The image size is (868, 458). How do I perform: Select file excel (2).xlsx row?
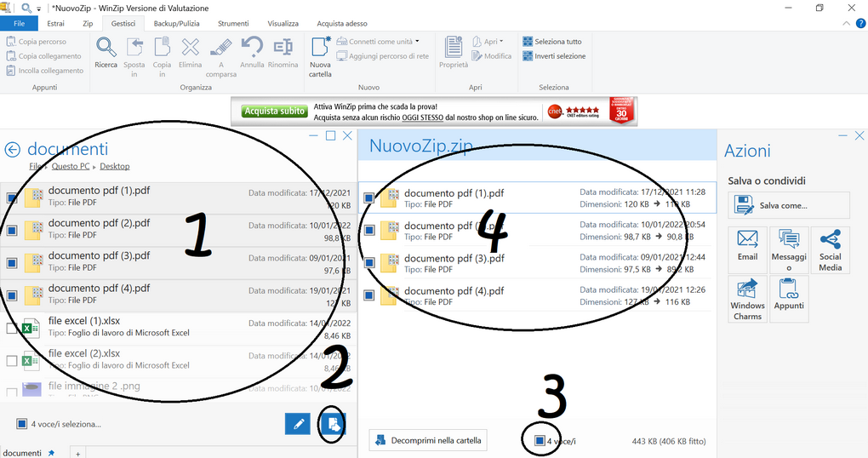click(178, 362)
